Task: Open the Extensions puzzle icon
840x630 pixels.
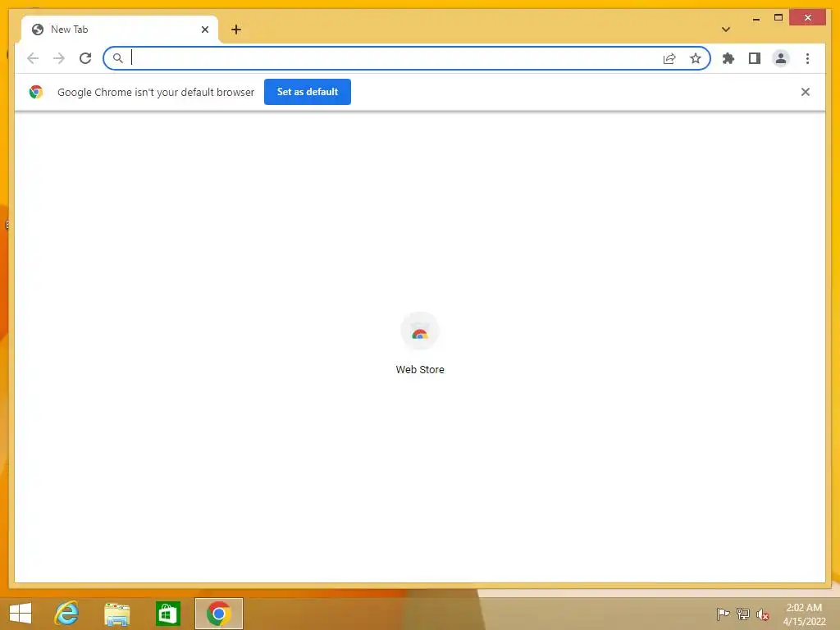Action: (x=728, y=58)
